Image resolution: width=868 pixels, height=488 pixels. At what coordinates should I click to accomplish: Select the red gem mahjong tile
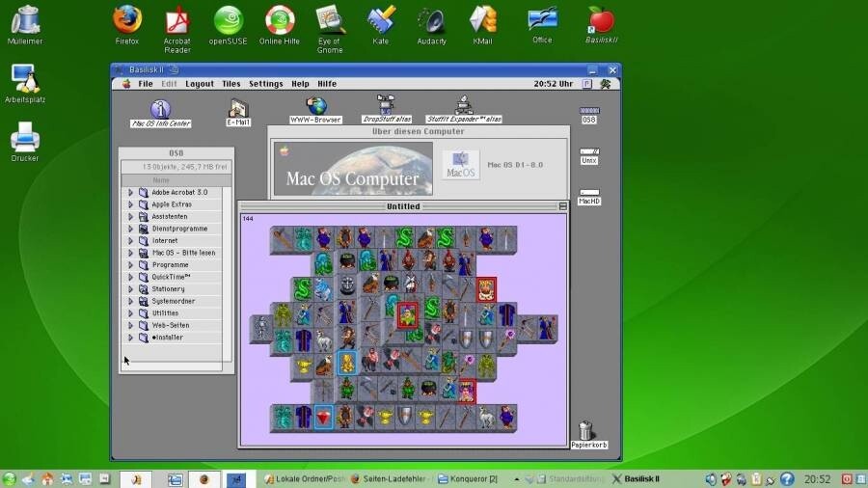(324, 418)
